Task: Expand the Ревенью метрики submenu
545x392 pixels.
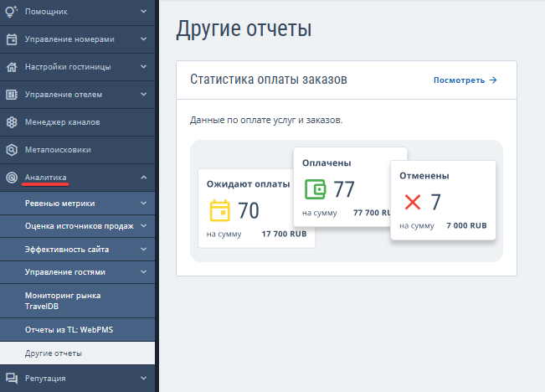Action: point(143,203)
